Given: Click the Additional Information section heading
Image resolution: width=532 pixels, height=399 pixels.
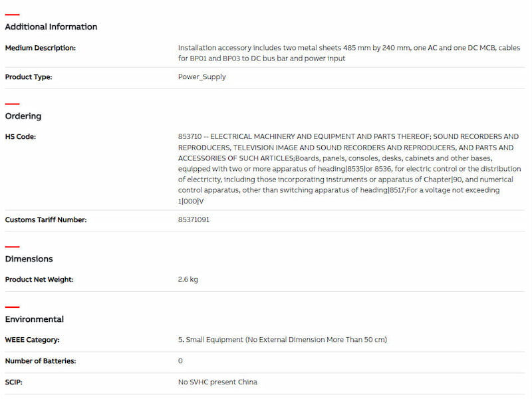Looking at the screenshot, I should [51, 27].
